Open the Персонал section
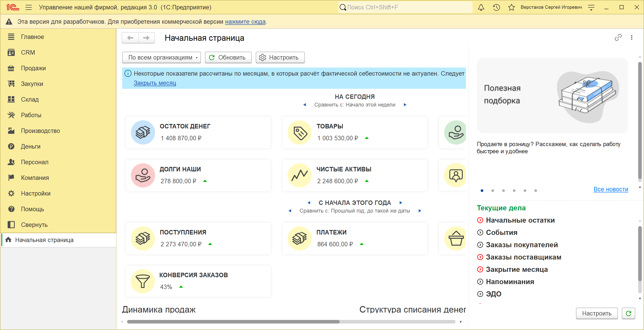644x330 pixels. [58, 162]
